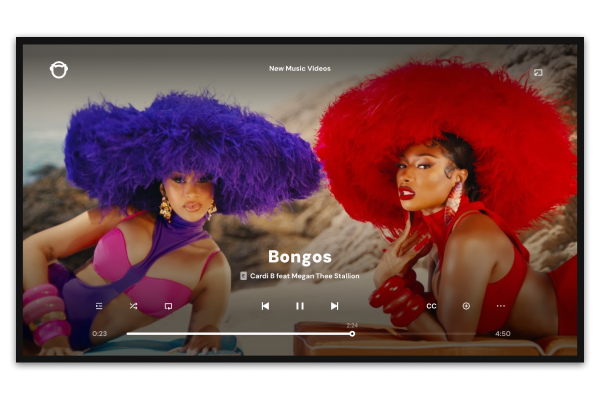Image resolution: width=600 pixels, height=400 pixels.
Task: Toggle shuffle playback
Action: tap(133, 306)
